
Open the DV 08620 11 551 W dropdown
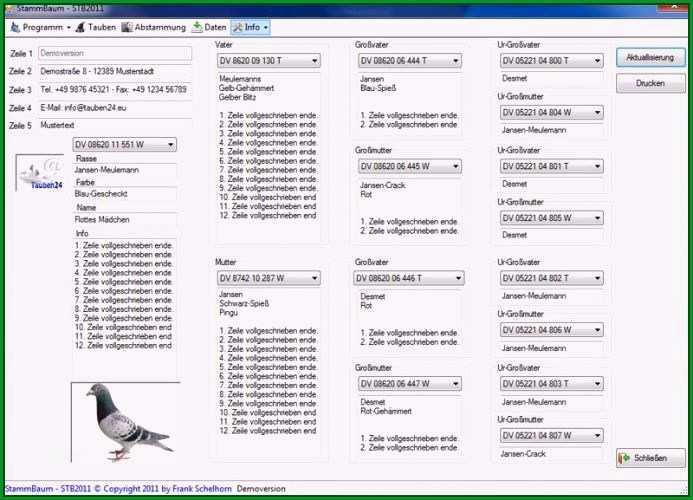coord(124,145)
